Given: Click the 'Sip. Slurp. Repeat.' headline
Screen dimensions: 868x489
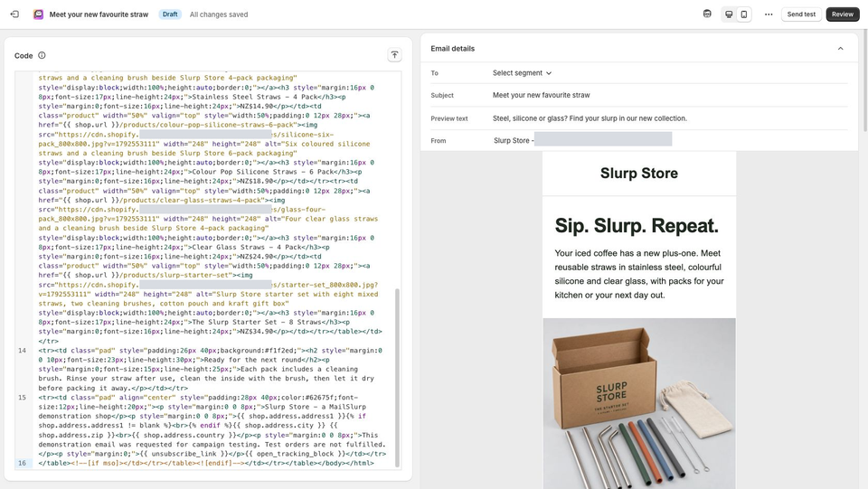Looking at the screenshot, I should click(637, 226).
